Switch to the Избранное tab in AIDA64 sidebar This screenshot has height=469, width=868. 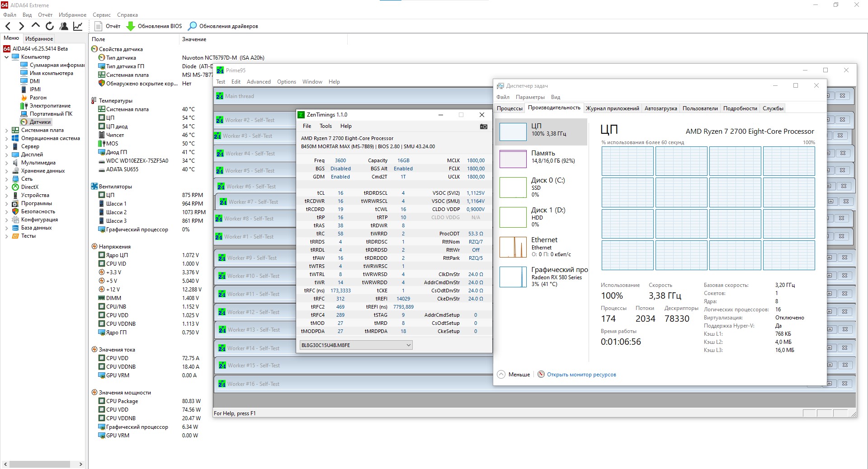point(39,39)
